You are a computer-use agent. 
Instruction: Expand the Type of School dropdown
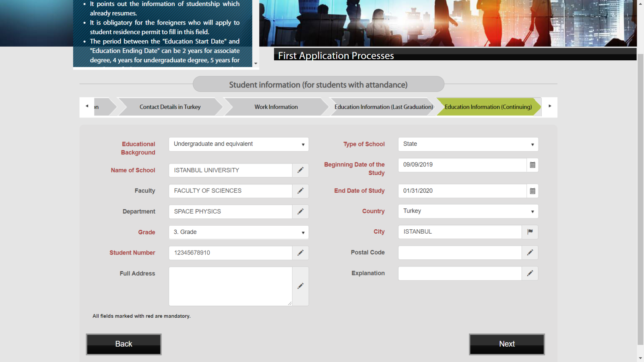pos(468,144)
